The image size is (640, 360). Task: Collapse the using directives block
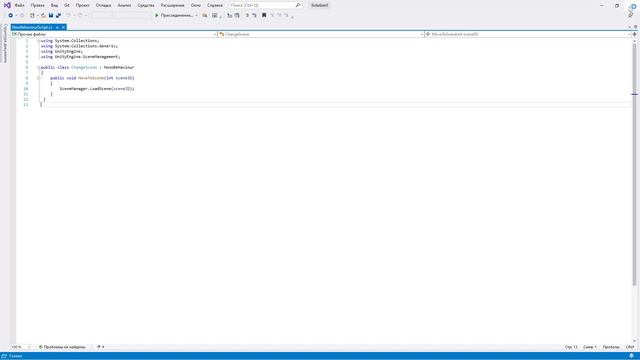38,41
